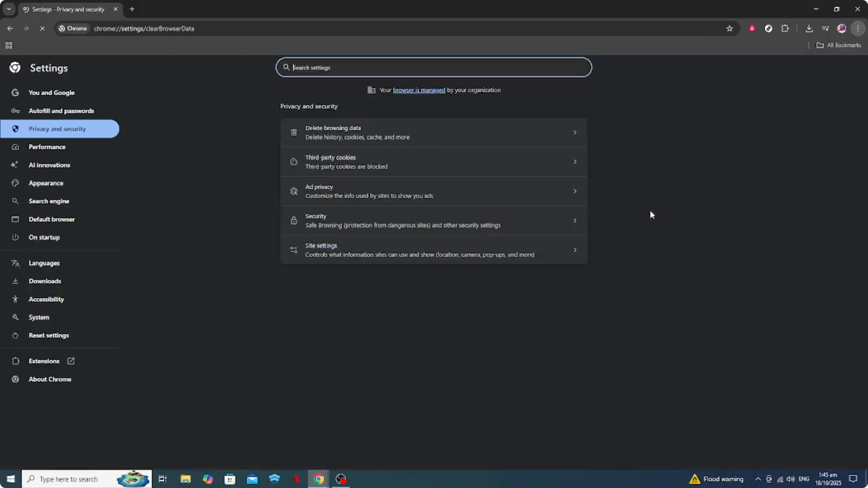Open the Chrome three-dot menu
The image size is (868, 488).
click(858, 28)
